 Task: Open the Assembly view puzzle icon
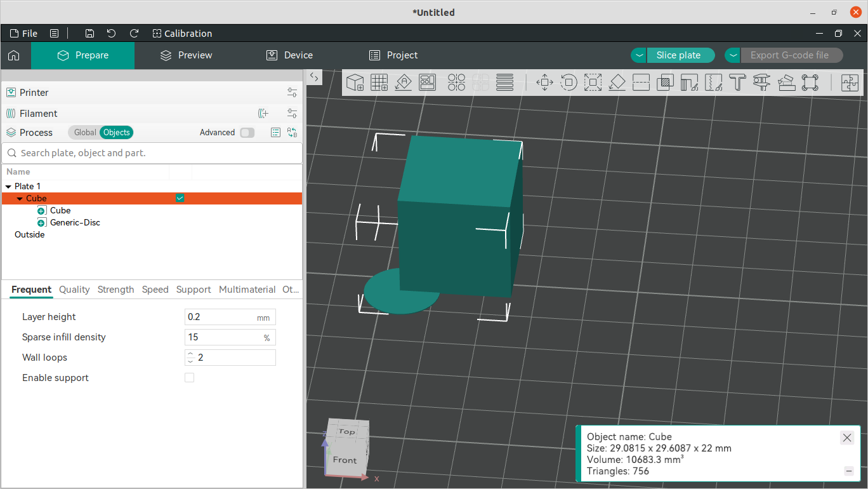850,83
